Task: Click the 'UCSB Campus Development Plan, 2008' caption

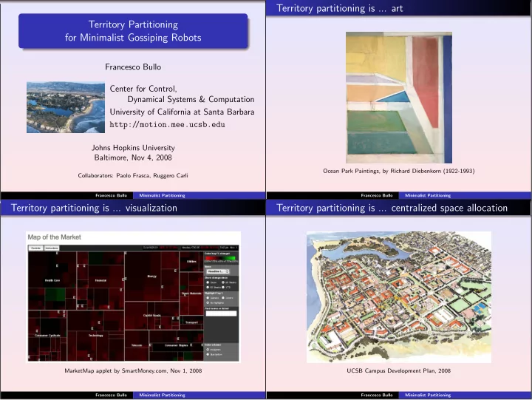Action: [399, 370]
